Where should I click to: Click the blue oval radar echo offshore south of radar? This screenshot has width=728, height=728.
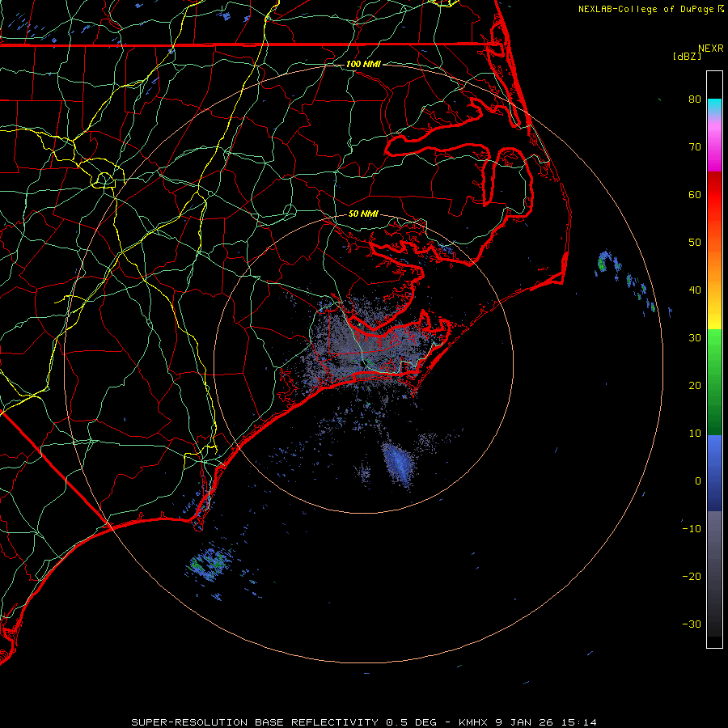tap(398, 463)
